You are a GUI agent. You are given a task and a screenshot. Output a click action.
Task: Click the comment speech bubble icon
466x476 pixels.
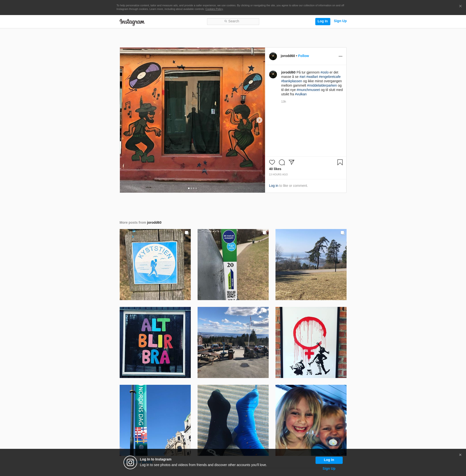(x=282, y=162)
